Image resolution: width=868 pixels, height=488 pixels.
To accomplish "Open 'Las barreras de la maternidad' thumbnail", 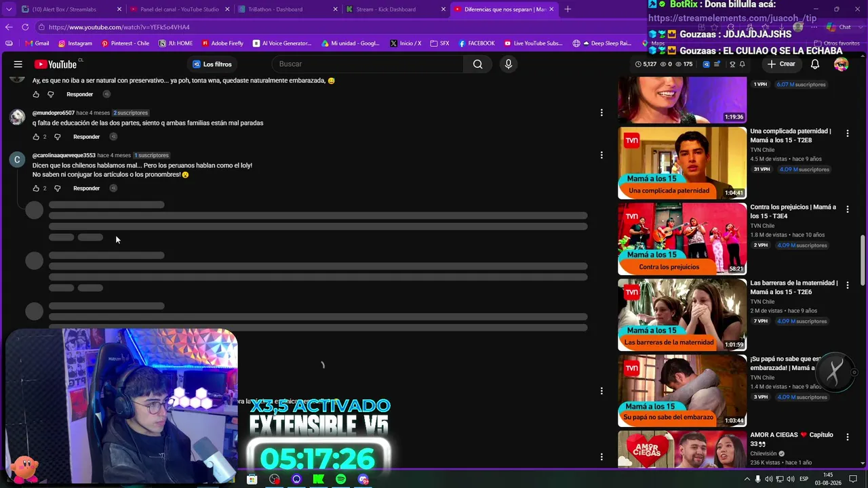I will click(x=682, y=314).
